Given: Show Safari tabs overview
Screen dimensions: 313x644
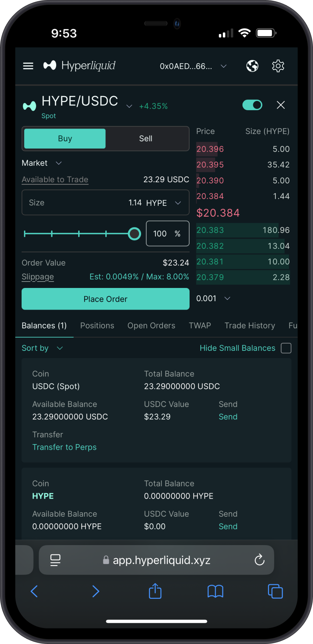Looking at the screenshot, I should pos(275,591).
